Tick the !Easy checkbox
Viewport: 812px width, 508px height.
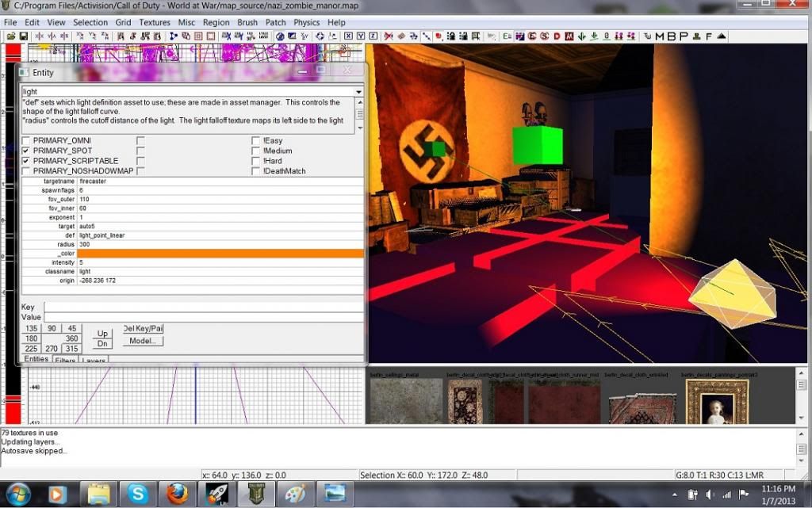255,141
